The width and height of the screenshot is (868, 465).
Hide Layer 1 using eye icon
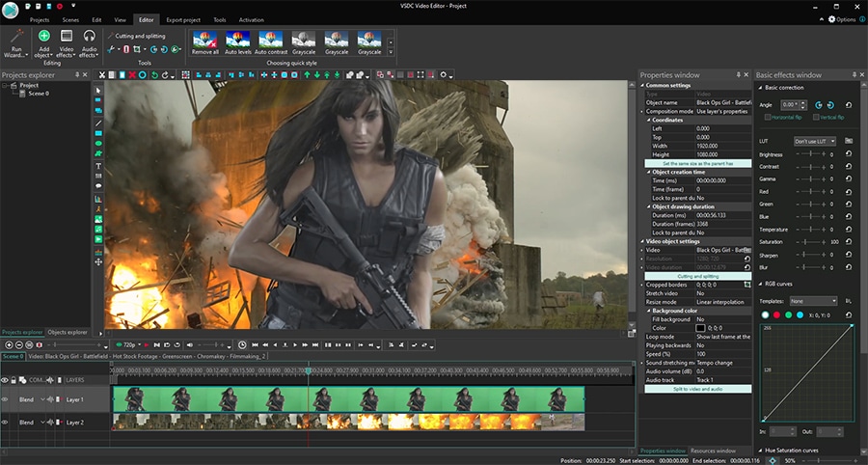tap(5, 399)
